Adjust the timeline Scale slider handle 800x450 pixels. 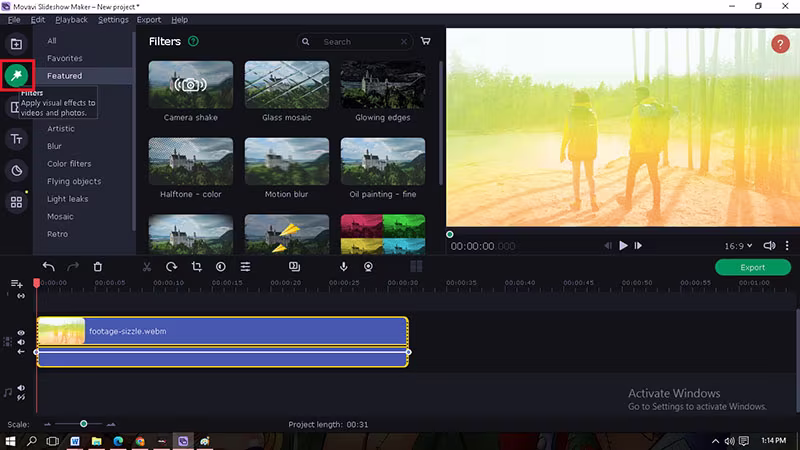click(x=84, y=423)
